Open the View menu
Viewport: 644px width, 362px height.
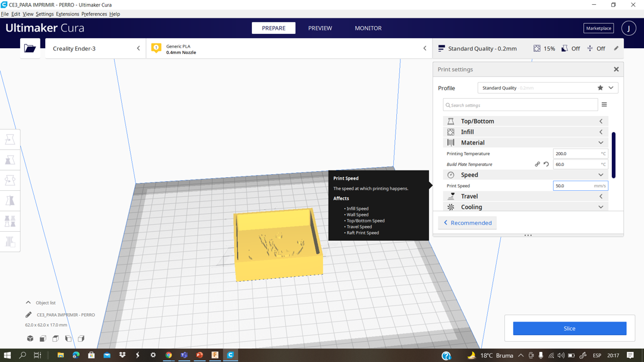[28, 14]
